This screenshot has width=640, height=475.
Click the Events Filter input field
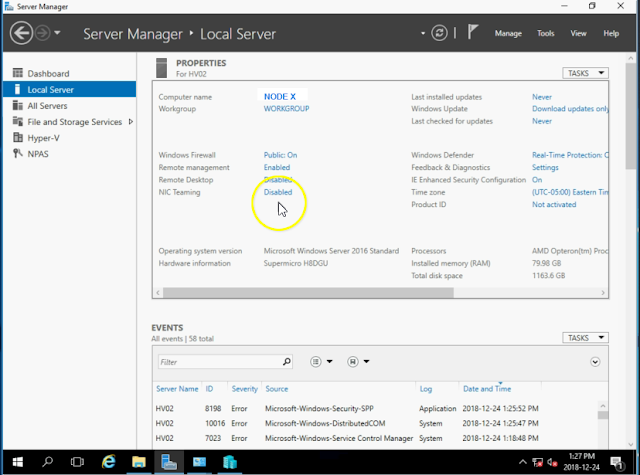(x=225, y=362)
